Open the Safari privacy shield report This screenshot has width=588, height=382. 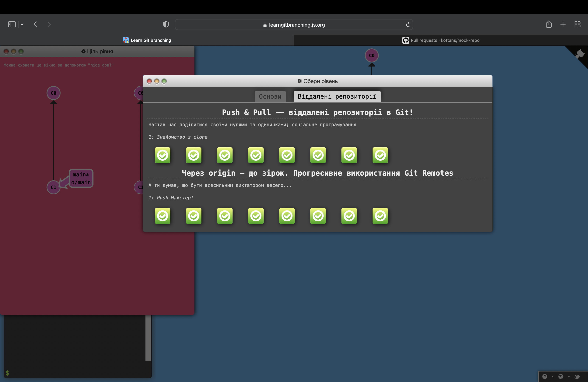(x=166, y=24)
